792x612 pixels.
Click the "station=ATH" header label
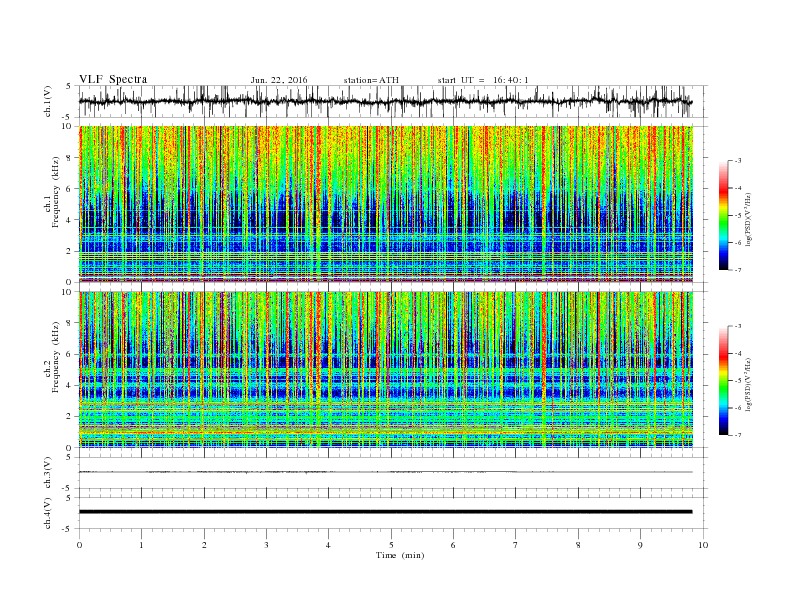[371, 80]
